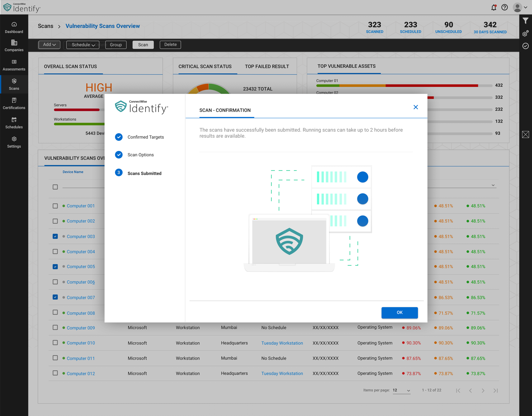Viewport: 532px width, 416px height.
Task: Open the Computer 006 link
Action: (x=81, y=282)
